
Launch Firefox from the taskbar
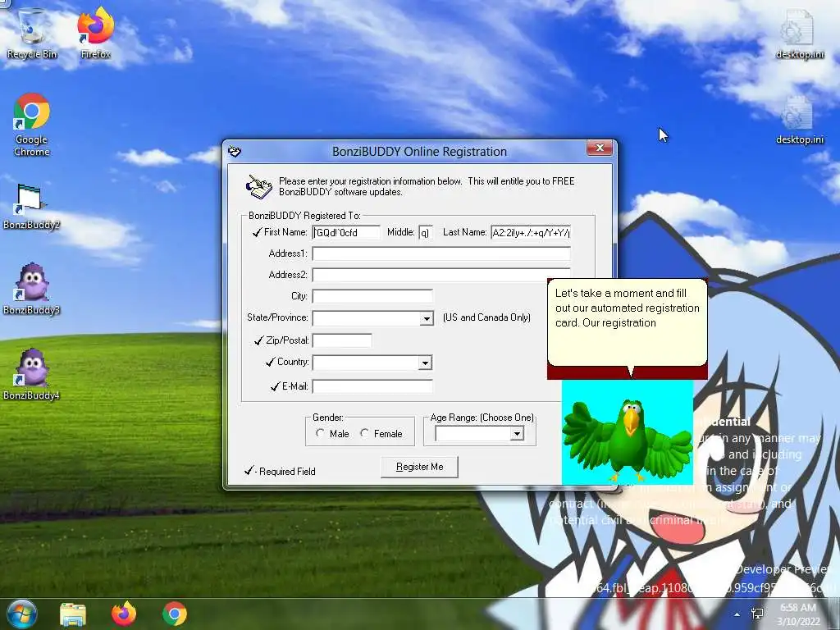click(124, 614)
